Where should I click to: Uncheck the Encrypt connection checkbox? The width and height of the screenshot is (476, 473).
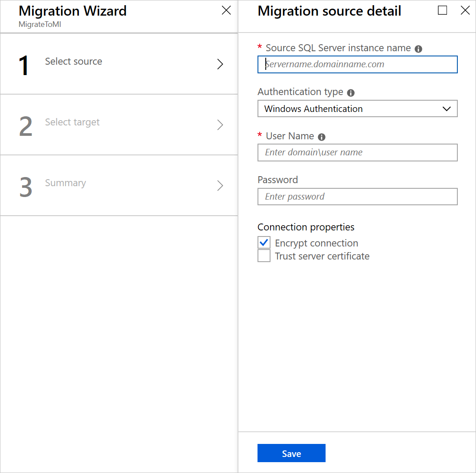(x=264, y=243)
